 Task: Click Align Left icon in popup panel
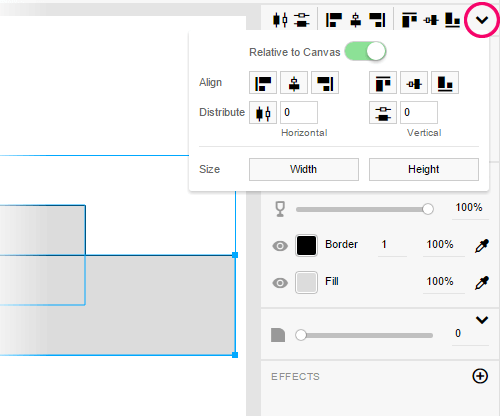click(x=263, y=83)
